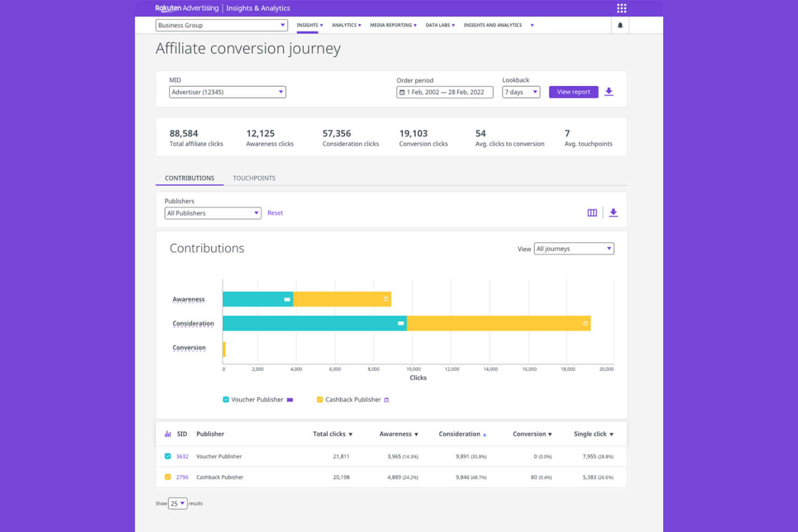The width and height of the screenshot is (798, 532).
Task: Click calendar icon in Order period field
Action: (x=402, y=92)
